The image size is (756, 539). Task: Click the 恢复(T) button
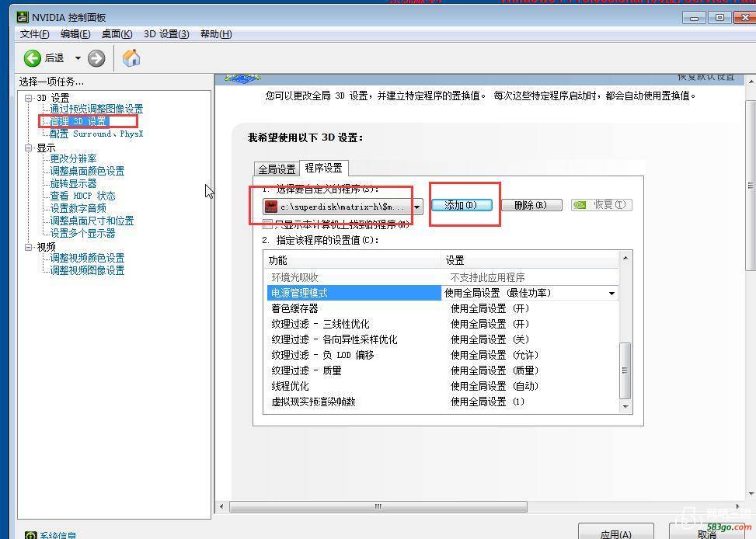click(x=601, y=205)
